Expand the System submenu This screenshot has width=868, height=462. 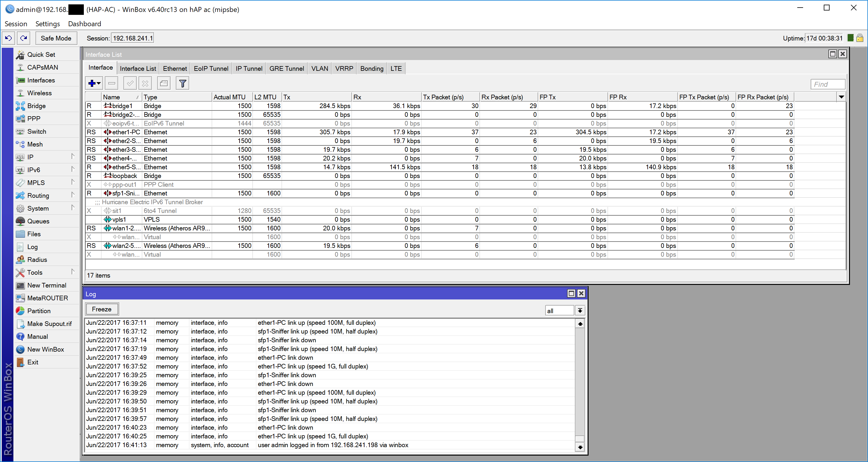(x=47, y=208)
